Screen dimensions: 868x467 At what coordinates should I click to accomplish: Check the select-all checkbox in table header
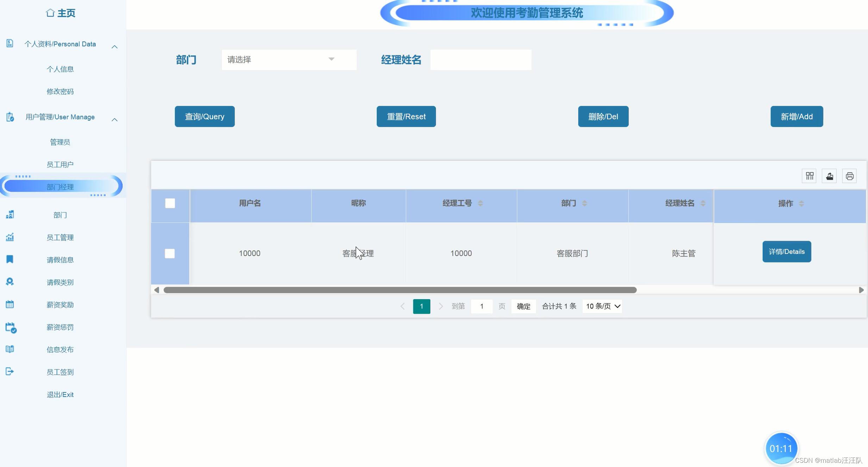(x=170, y=203)
